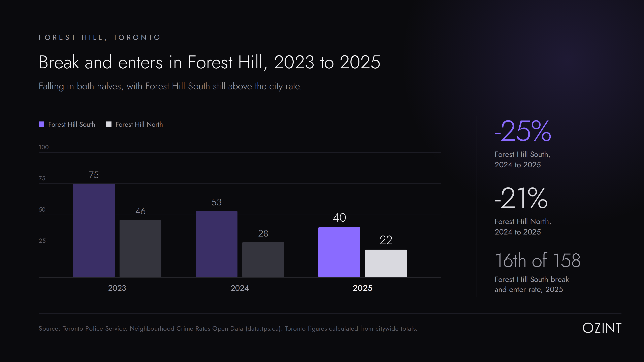Click 'Forest Hill South break and enter rate, 2025' caption
The image size is (644, 362).
532,284
